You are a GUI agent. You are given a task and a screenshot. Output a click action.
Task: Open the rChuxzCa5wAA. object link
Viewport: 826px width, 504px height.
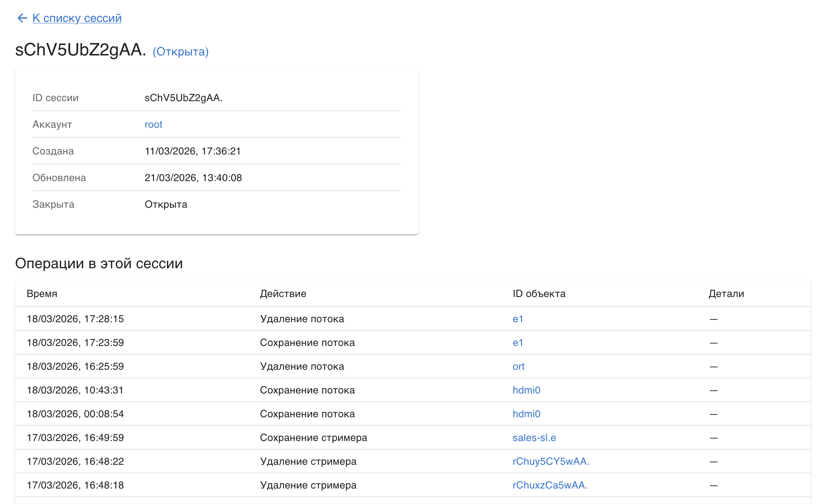550,485
